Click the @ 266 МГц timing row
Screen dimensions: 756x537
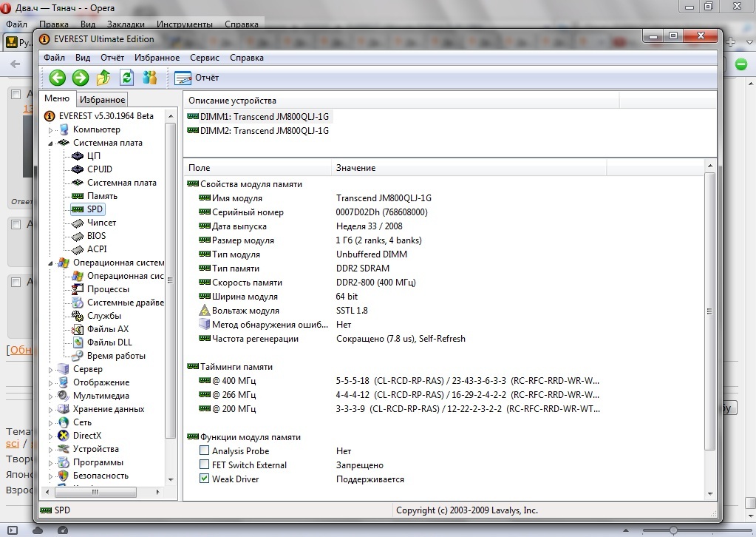click(399, 395)
